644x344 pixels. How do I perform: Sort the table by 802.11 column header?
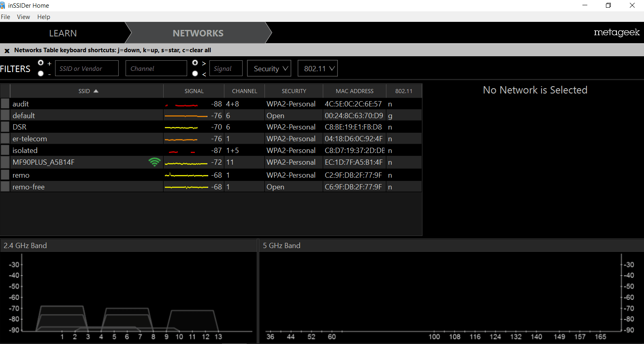[404, 91]
